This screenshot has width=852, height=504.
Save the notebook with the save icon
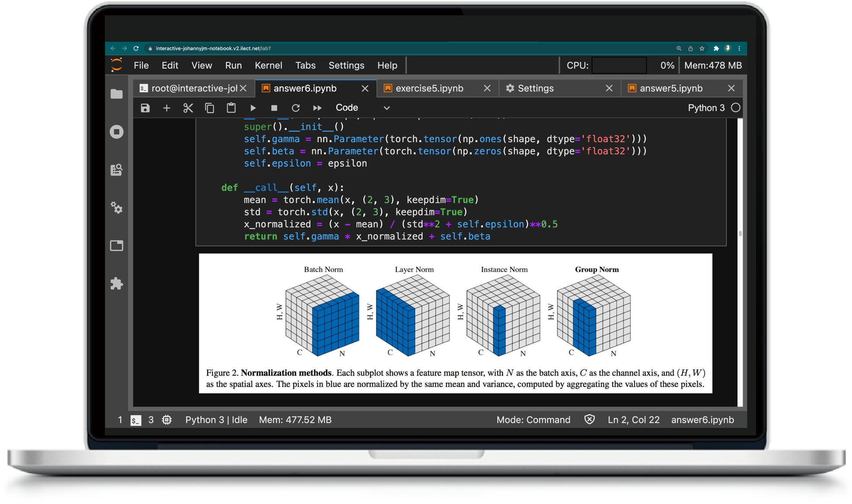tap(145, 108)
